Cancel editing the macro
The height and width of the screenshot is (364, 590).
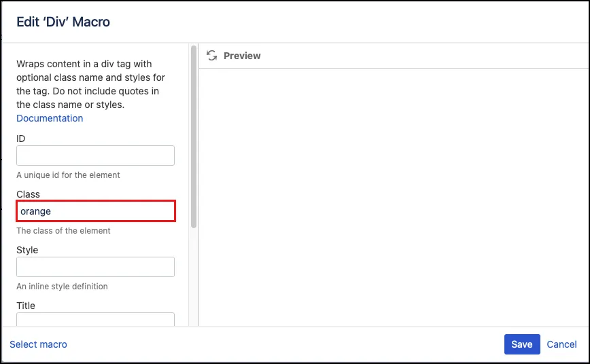pyautogui.click(x=561, y=344)
